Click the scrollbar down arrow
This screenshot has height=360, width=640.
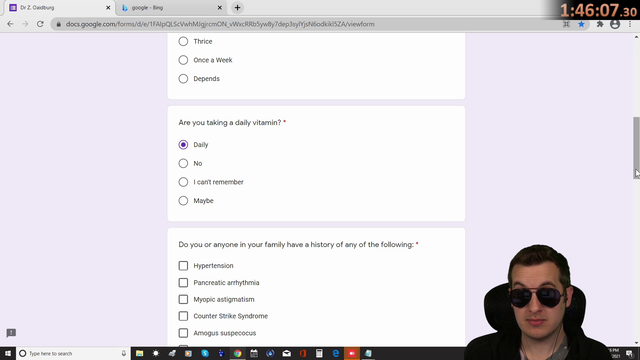[636, 343]
